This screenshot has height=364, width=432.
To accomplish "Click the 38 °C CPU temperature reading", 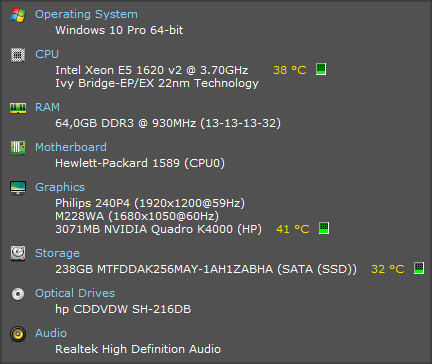I will point(290,70).
